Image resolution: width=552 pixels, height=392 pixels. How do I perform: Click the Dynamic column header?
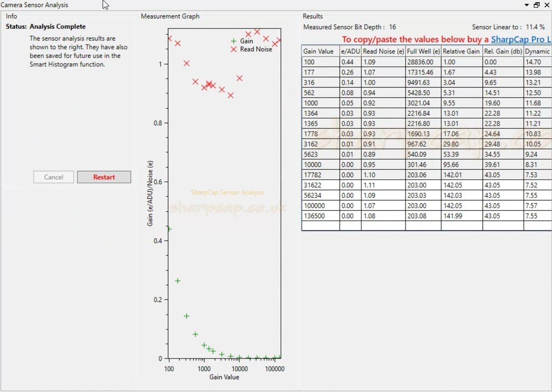click(537, 51)
